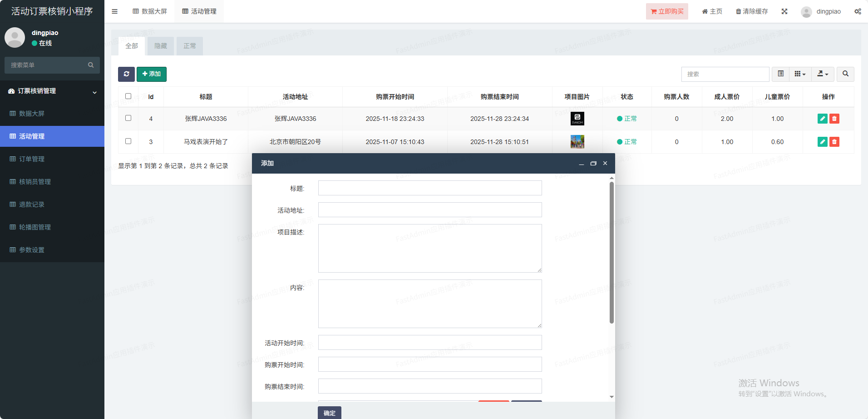The height and width of the screenshot is (419, 868).
Task: Open the columns grid dropdown
Action: click(800, 74)
